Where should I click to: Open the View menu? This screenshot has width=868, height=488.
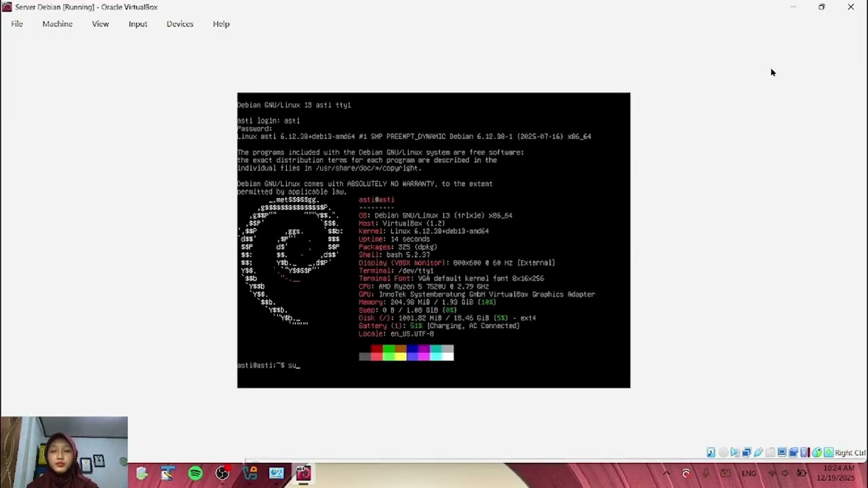(100, 24)
